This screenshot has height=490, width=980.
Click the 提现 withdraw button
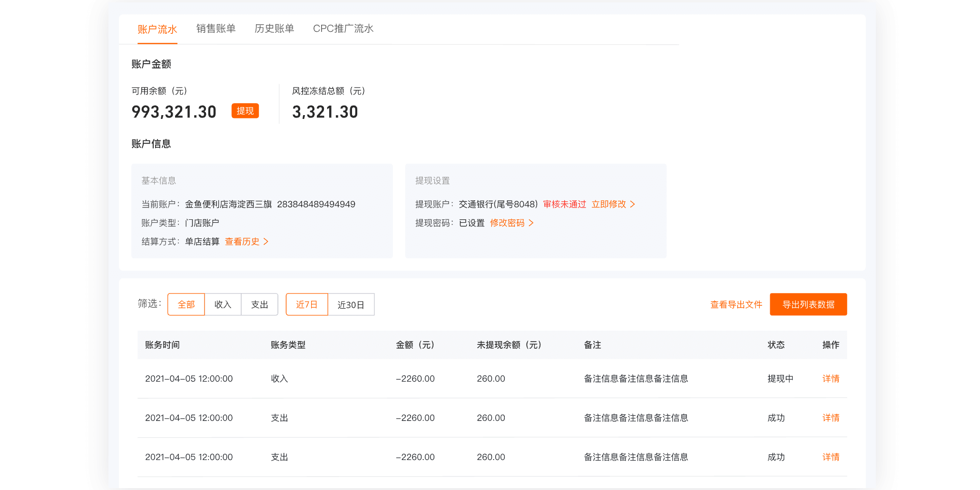(x=245, y=111)
